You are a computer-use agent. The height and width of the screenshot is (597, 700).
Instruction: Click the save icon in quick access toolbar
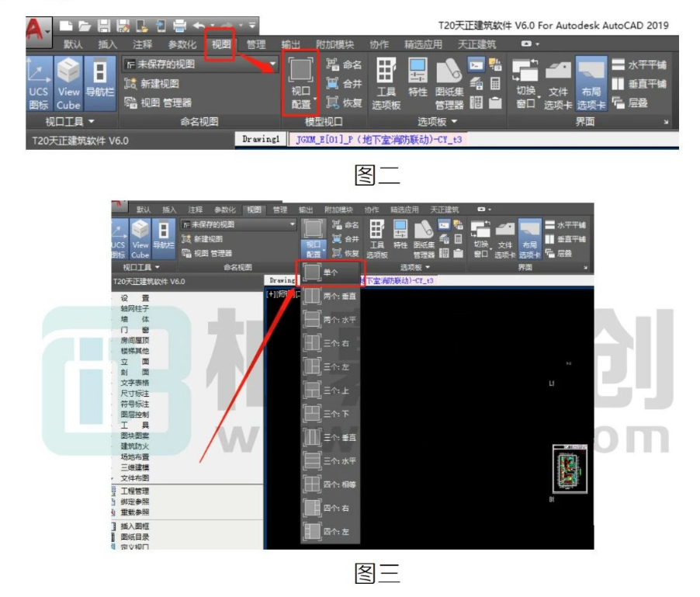[x=103, y=26]
